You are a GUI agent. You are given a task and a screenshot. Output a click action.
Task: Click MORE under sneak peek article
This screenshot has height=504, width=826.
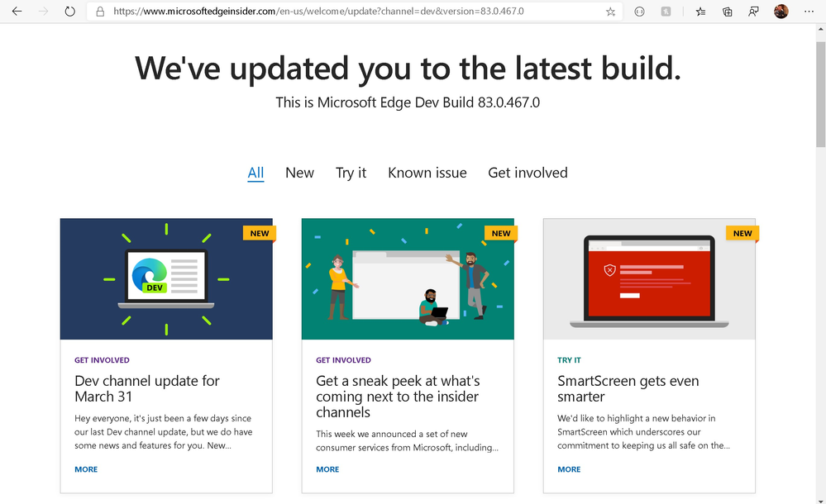point(327,469)
